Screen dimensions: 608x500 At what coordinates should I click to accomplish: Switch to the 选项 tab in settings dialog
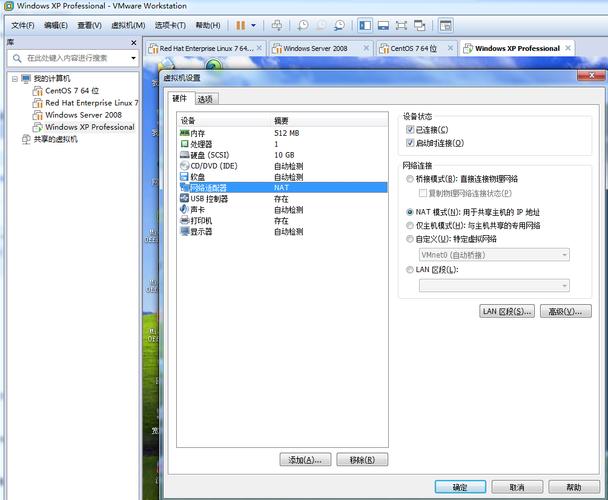[x=205, y=99]
